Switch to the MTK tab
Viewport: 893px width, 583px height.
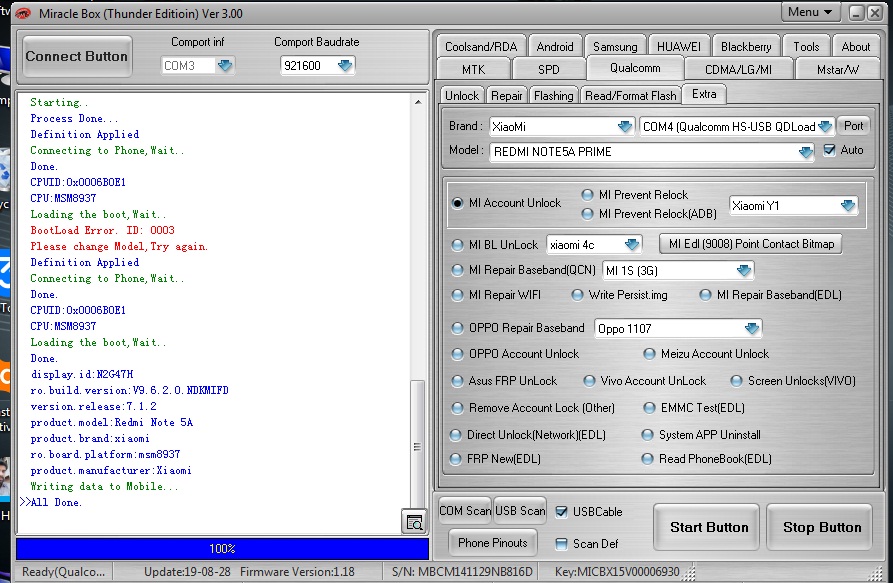coord(473,69)
